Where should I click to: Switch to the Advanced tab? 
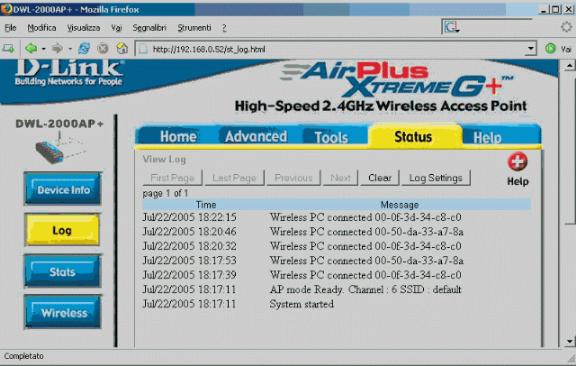click(256, 137)
